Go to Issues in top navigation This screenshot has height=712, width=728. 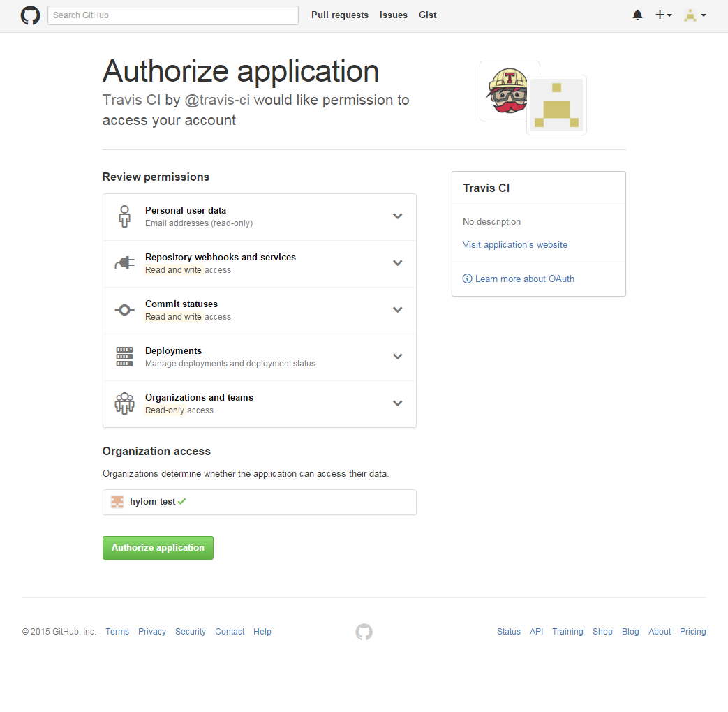393,15
